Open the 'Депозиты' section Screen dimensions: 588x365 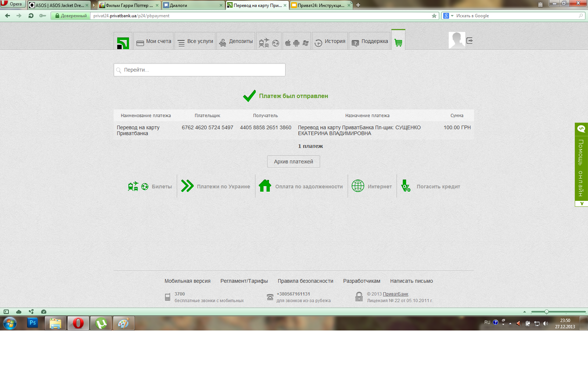click(x=236, y=41)
